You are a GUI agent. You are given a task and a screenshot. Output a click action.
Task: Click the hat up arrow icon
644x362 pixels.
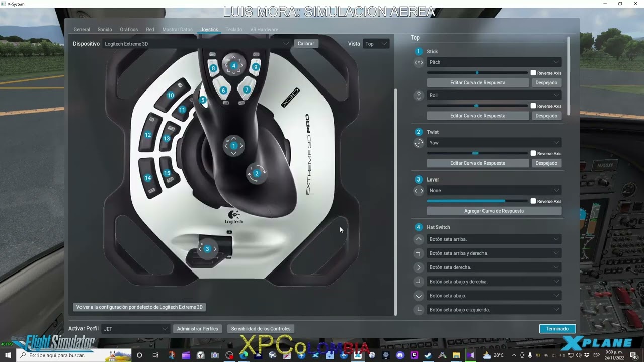click(x=419, y=239)
